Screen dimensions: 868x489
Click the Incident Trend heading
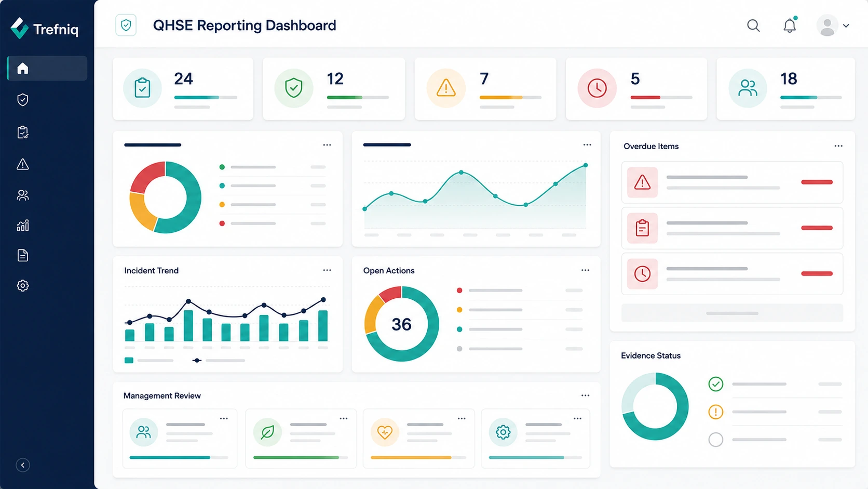[151, 271]
